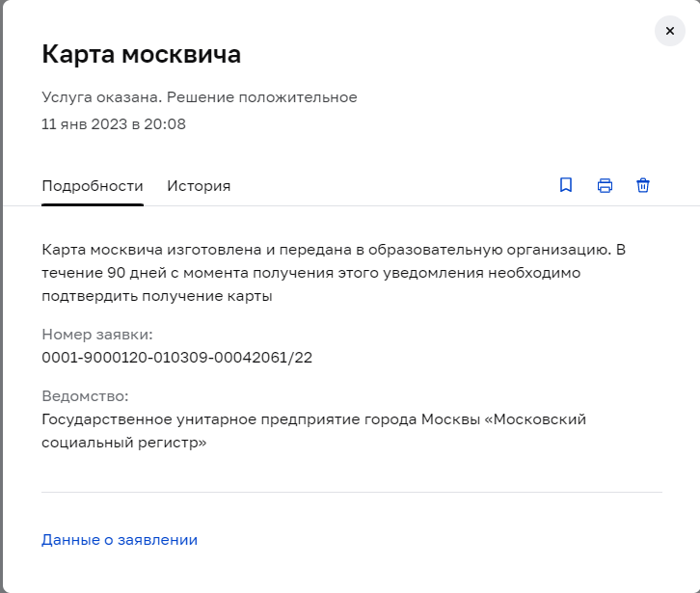Click the Карта москвича heading

point(141,54)
